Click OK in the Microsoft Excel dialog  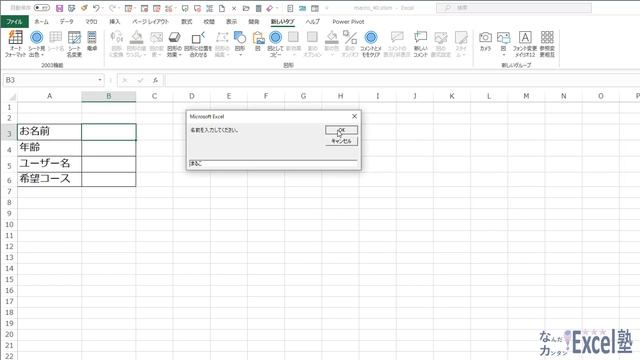pos(341,130)
